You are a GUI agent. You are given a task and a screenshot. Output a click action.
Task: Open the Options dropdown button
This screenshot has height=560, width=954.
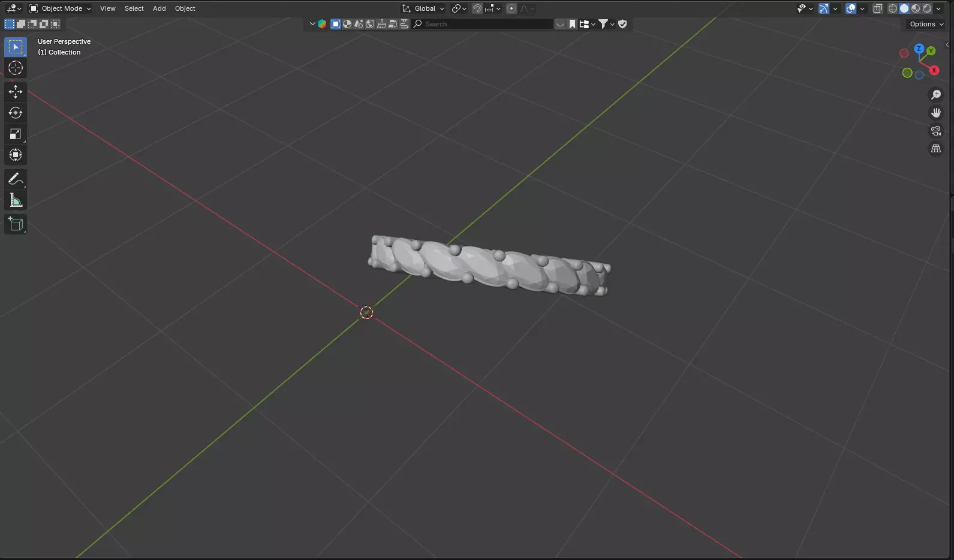926,24
